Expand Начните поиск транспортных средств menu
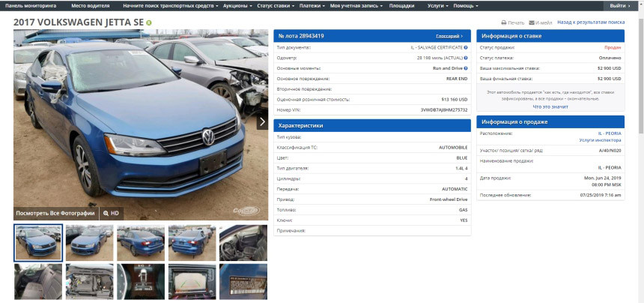Viewport: 644px width, 303px height. click(171, 6)
